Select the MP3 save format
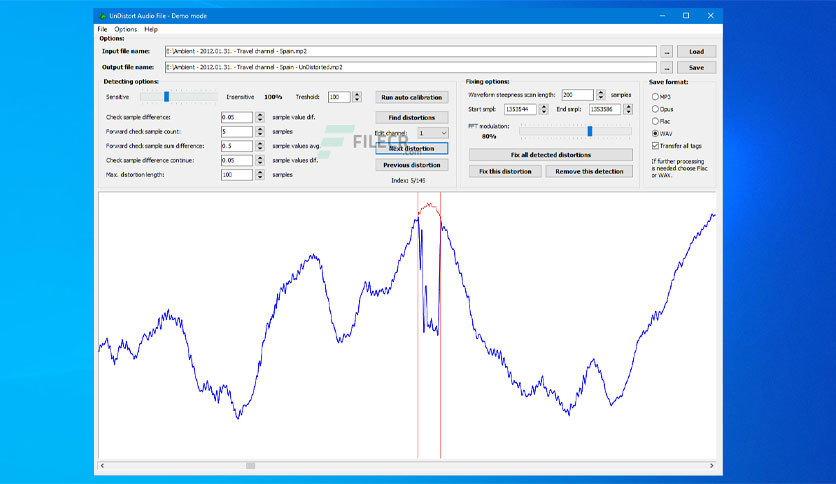 (x=655, y=96)
